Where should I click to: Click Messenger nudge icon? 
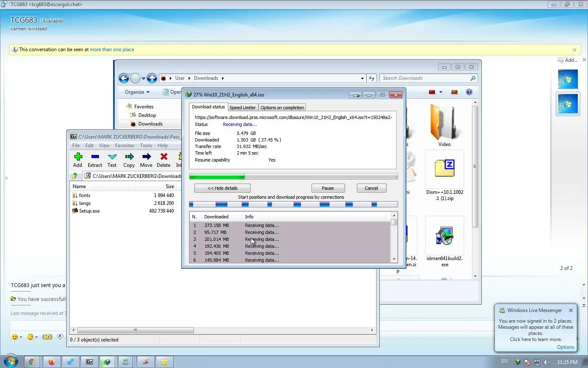click(47, 337)
